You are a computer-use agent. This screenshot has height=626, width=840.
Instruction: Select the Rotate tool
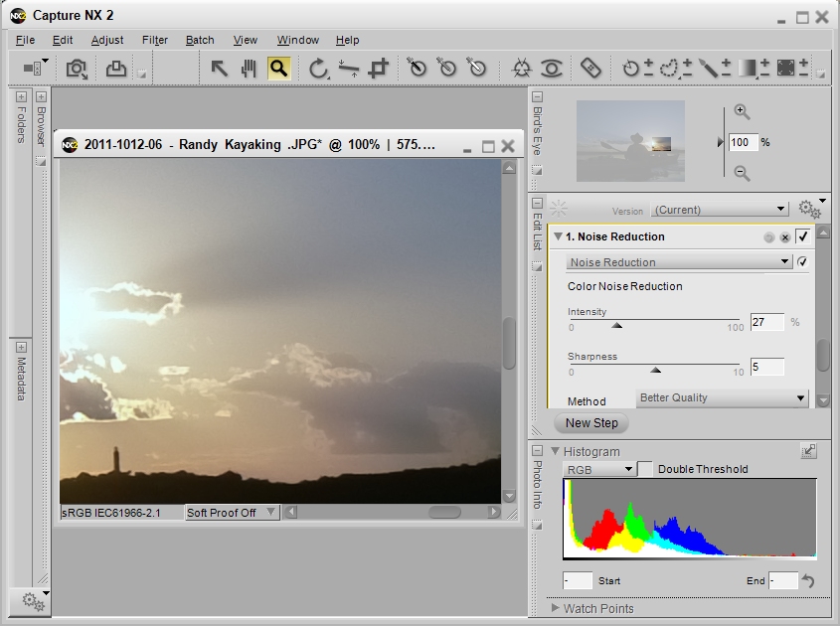(318, 68)
